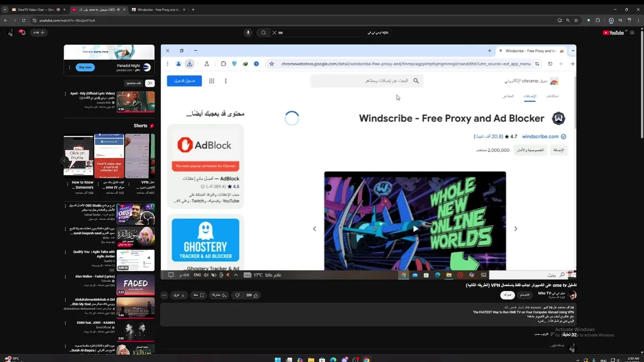Open options menu for Alan Walker - Faded
The image size is (644, 362).
(65, 277)
